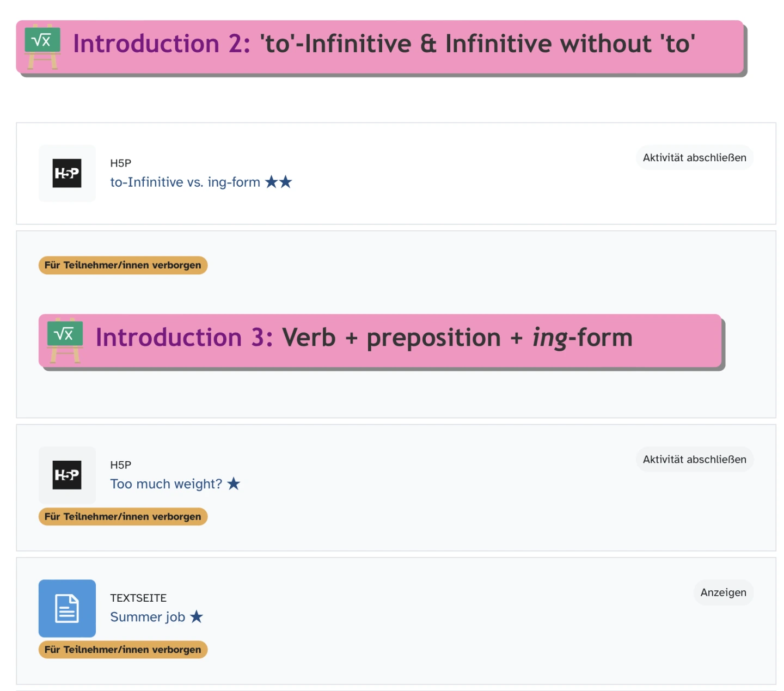The height and width of the screenshot is (691, 784).
Task: Click the verborgen badge under Summer job
Action: (122, 649)
